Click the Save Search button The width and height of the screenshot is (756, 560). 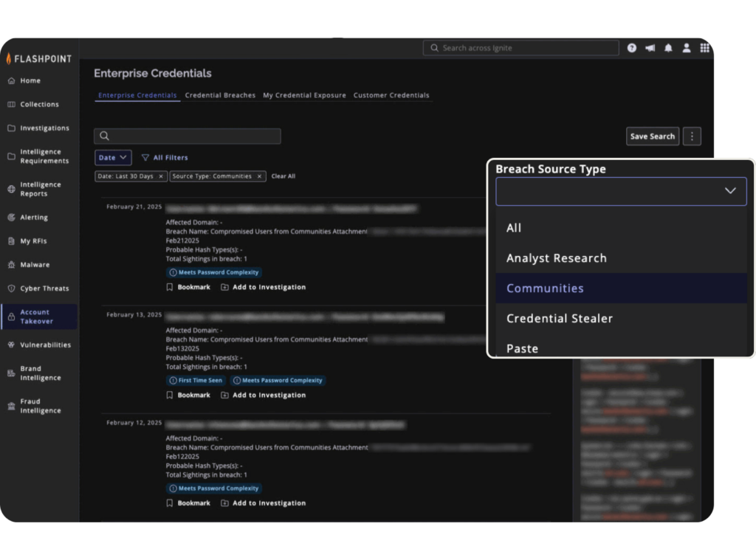(x=653, y=136)
